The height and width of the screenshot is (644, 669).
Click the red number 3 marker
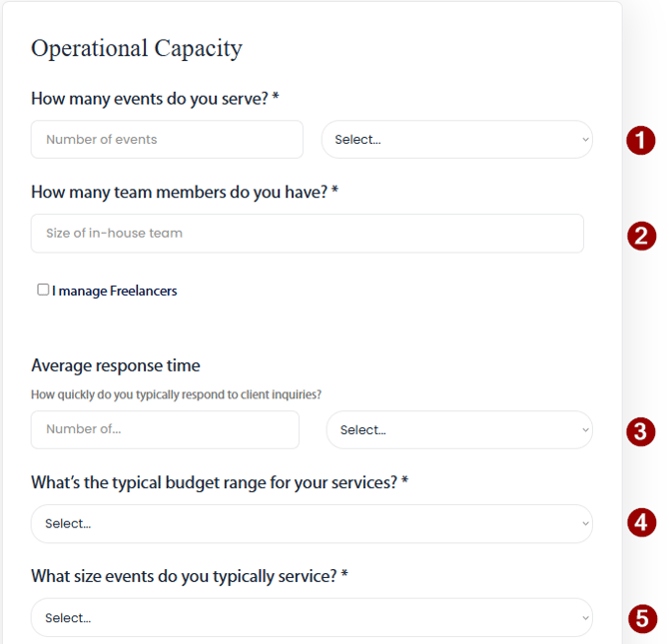click(640, 431)
